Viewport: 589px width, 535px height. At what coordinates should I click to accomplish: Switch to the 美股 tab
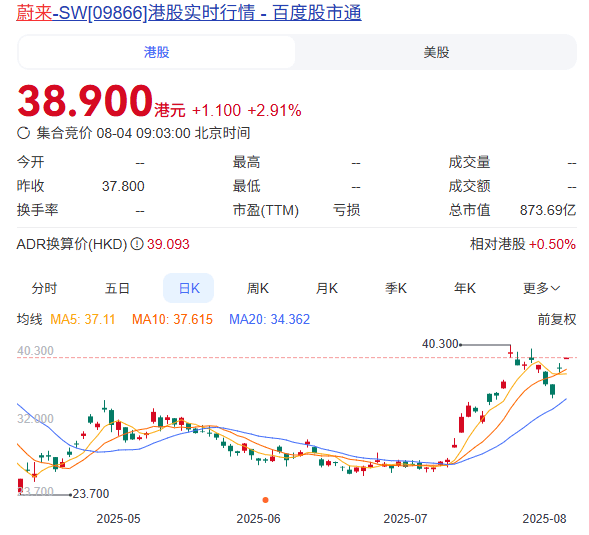point(436,52)
